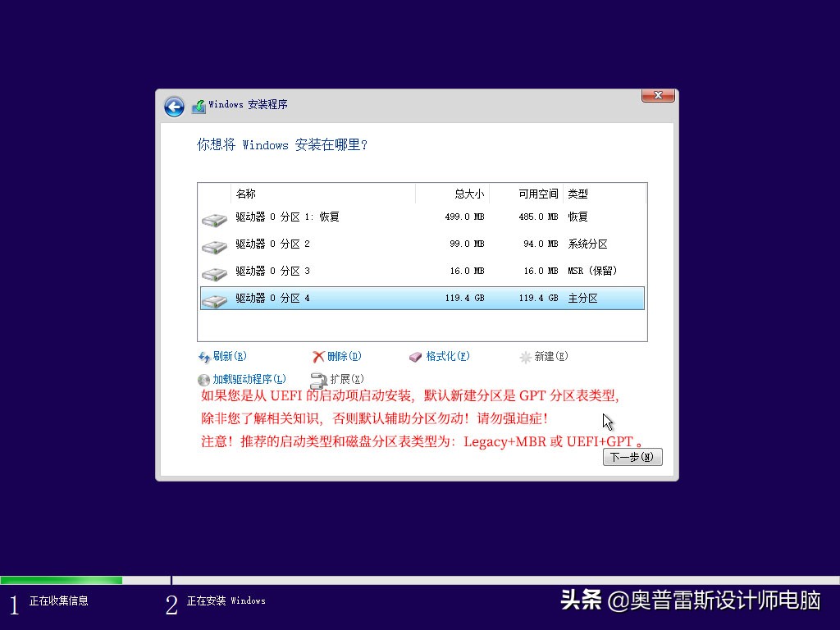Click the 可用空间 column header
This screenshot has width=840, height=630.
click(x=537, y=194)
